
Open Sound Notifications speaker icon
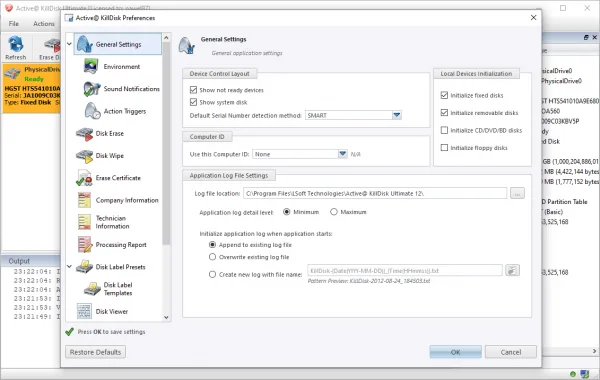tap(92, 89)
